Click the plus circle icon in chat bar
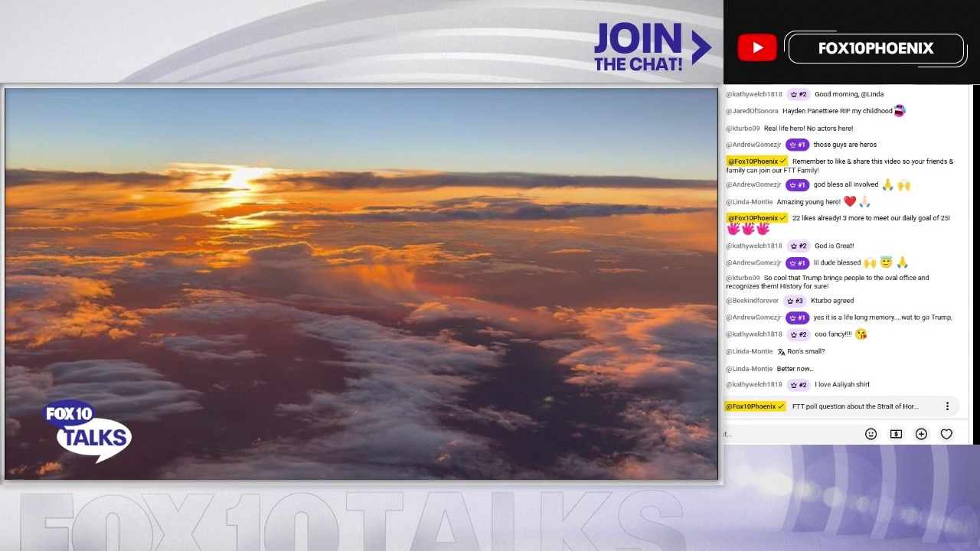 [x=921, y=434]
